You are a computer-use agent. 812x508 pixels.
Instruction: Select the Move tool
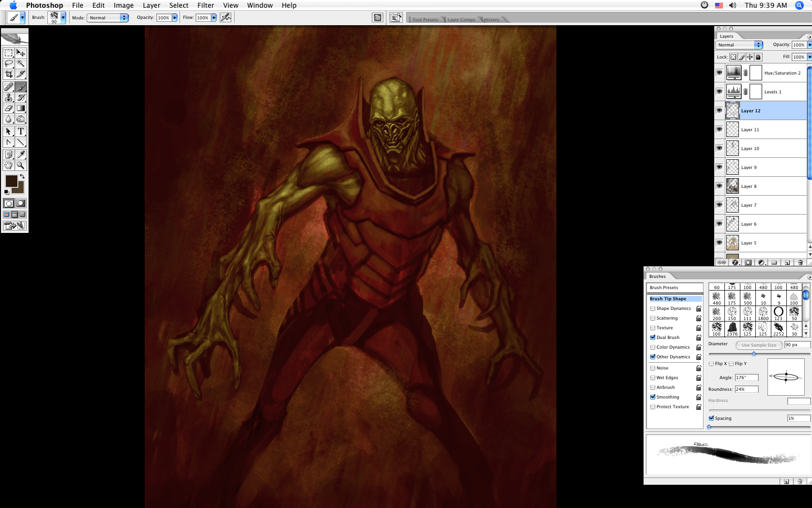click(x=21, y=53)
